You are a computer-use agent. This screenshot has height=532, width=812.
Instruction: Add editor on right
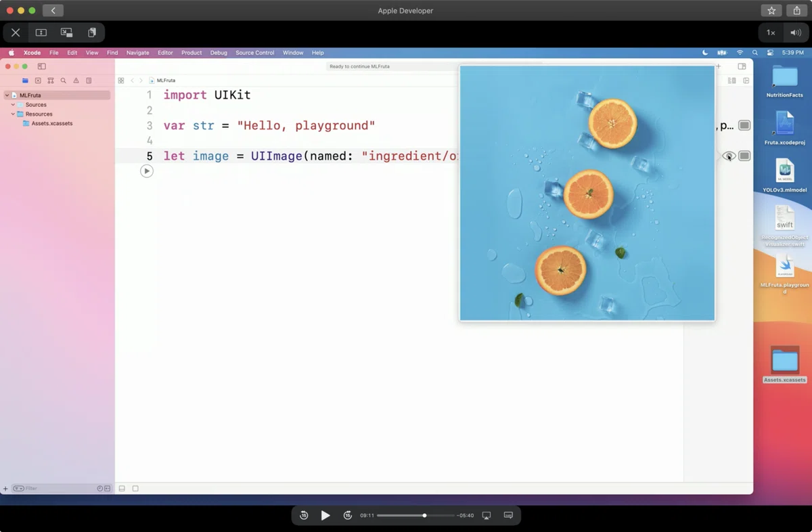[746, 81]
